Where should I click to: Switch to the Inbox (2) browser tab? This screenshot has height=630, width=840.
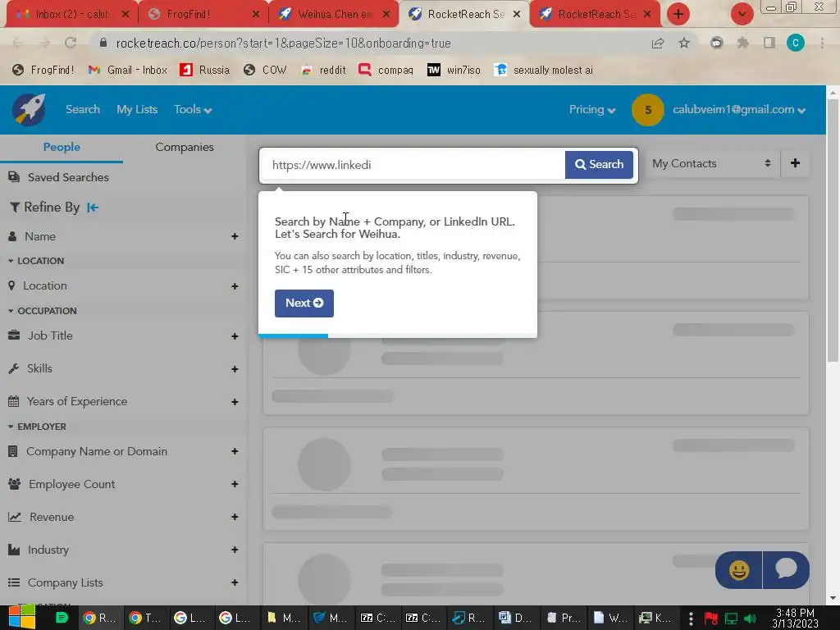72,15
